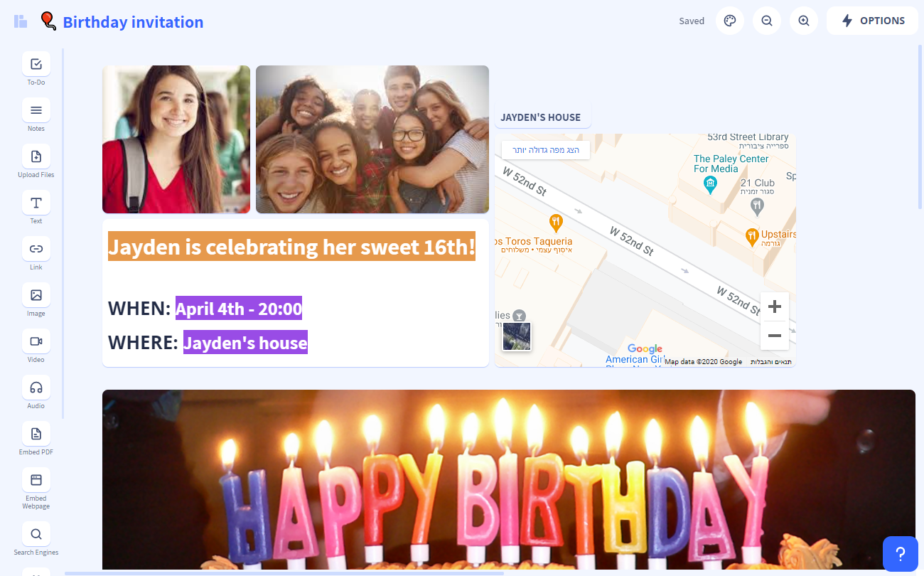Select the JAYDEN'S HOUSE map label

[541, 117]
